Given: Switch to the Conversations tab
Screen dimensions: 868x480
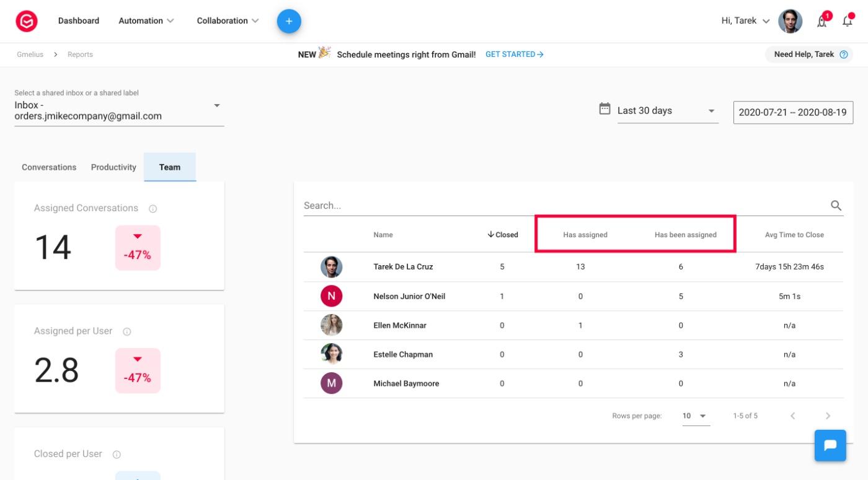Looking at the screenshot, I should point(49,167).
